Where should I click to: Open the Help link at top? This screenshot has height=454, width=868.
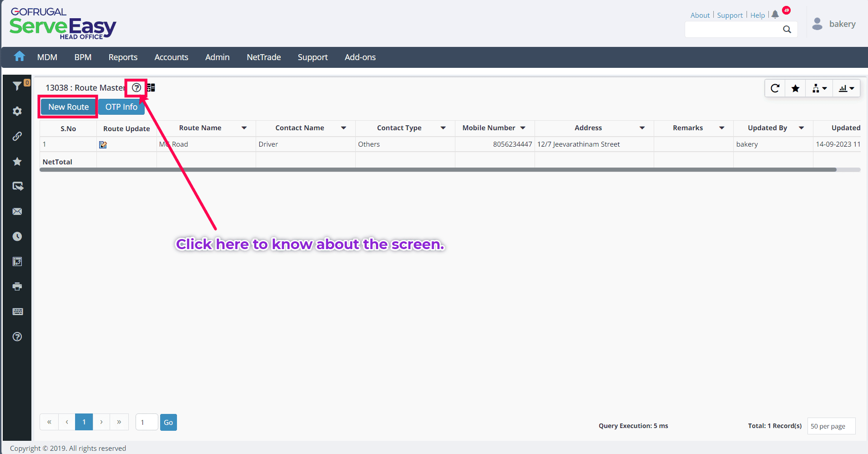pyautogui.click(x=757, y=15)
